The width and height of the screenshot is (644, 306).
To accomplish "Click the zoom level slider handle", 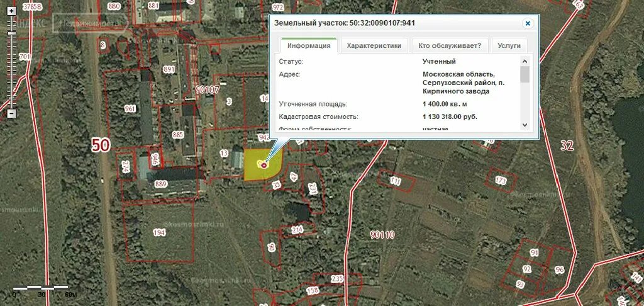I will (13, 33).
